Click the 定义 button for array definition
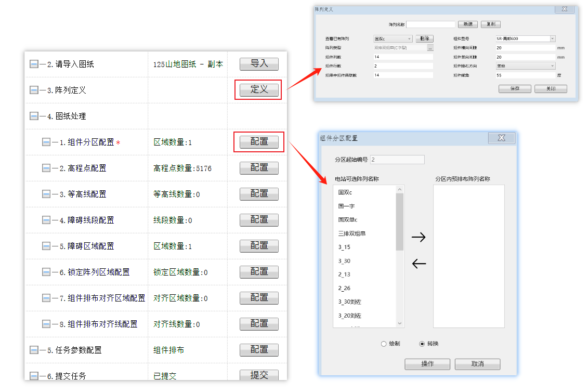This screenshot has height=392, width=588. [x=259, y=90]
